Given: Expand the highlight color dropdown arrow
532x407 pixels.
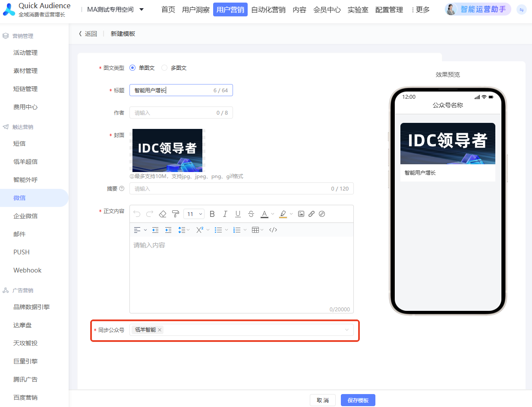Looking at the screenshot, I should [291, 214].
